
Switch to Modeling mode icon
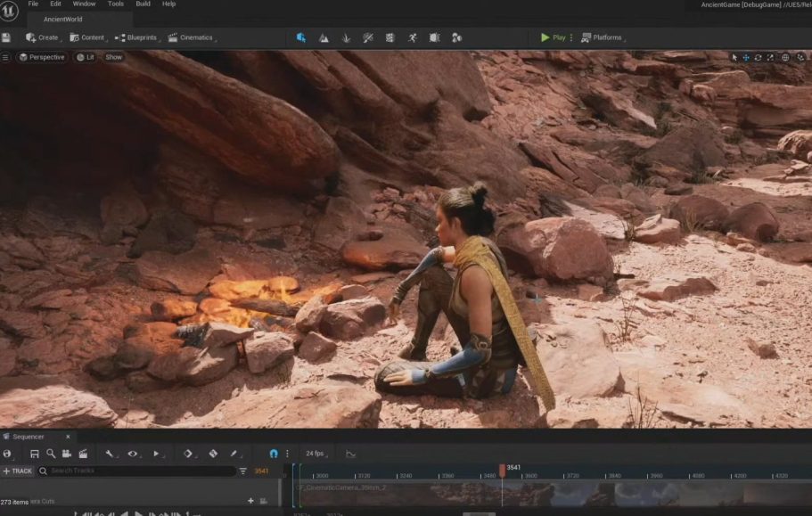pos(390,37)
